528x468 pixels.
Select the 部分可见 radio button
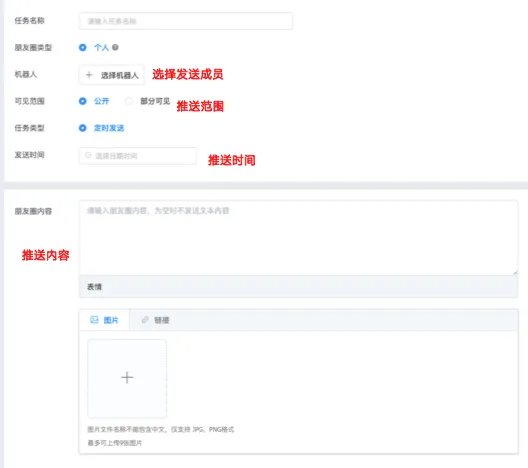click(x=129, y=101)
